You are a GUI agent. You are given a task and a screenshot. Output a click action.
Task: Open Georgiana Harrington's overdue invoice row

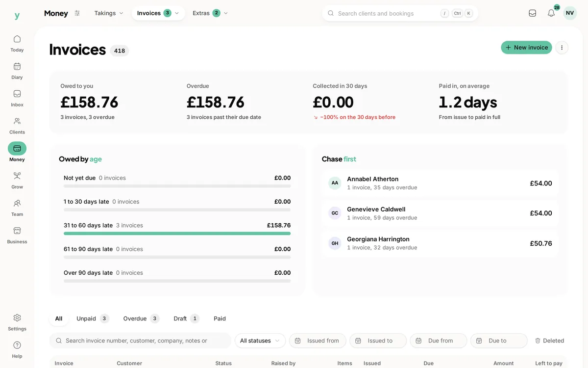coord(440,243)
